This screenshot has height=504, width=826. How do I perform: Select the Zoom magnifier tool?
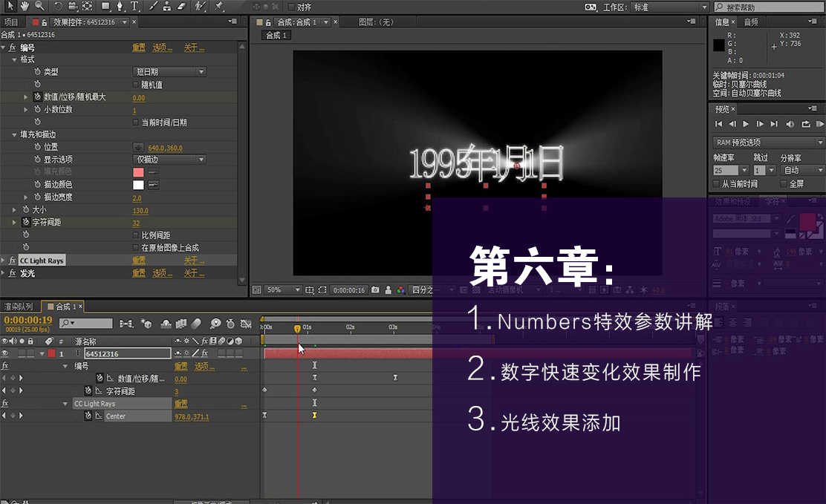[x=39, y=7]
